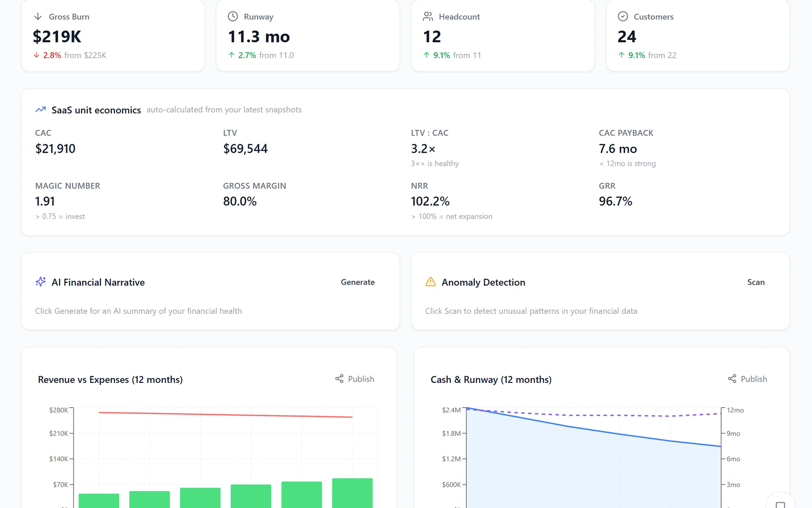Screen dimensions: 812x508
Task: Click the share icon on Cash & Runway chart
Action: (732, 379)
